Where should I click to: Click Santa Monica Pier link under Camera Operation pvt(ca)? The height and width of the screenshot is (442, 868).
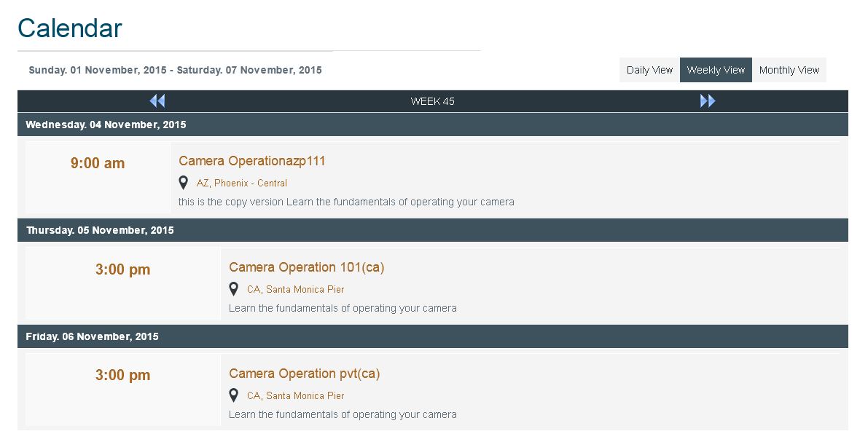296,395
